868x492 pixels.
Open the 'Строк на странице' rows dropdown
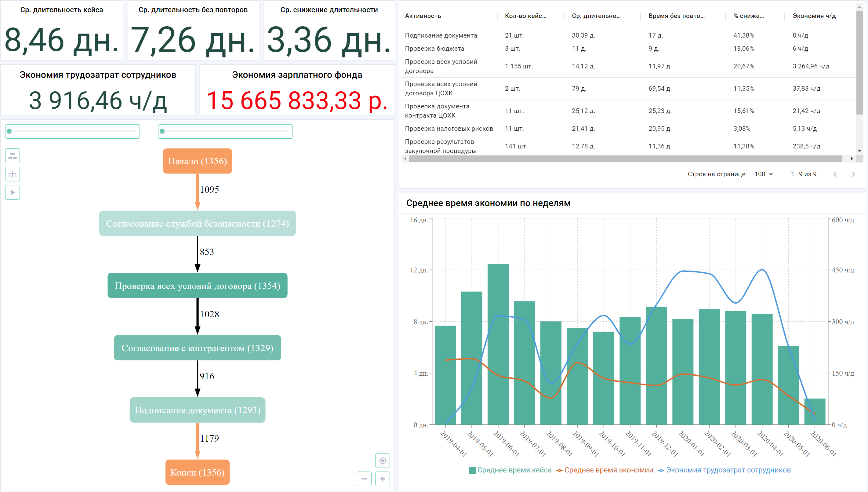764,174
